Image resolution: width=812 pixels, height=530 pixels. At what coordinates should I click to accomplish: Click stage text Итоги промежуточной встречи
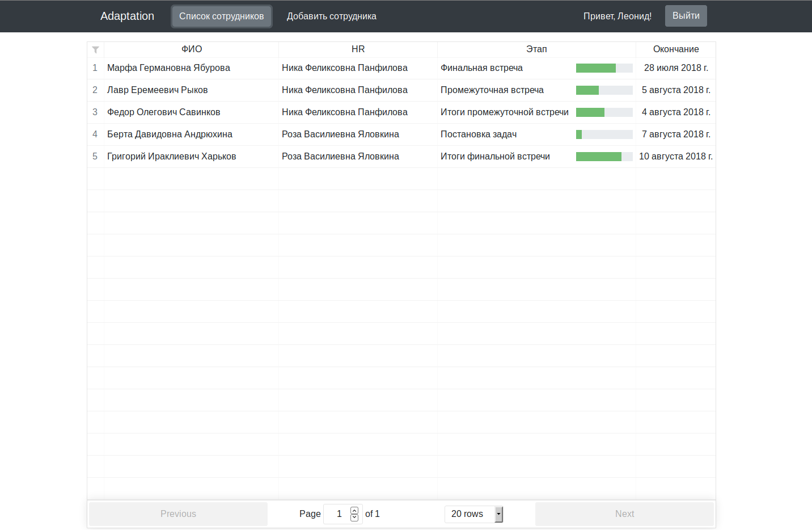point(505,112)
